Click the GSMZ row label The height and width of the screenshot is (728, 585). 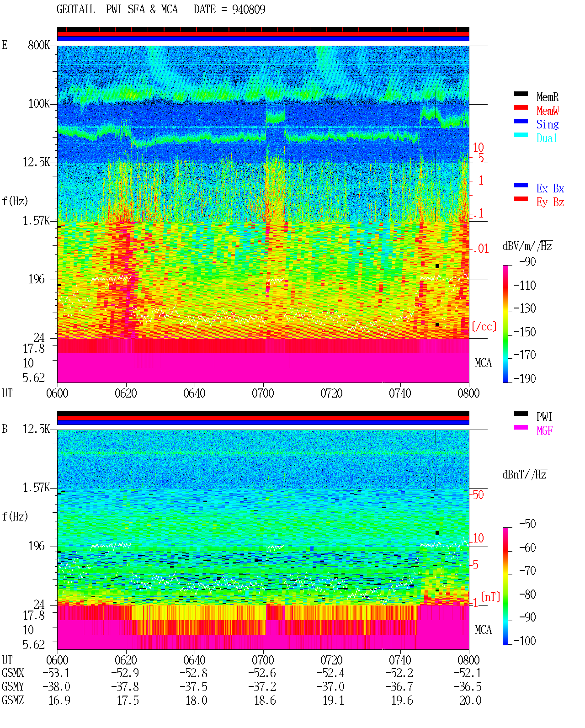pyautogui.click(x=13, y=701)
